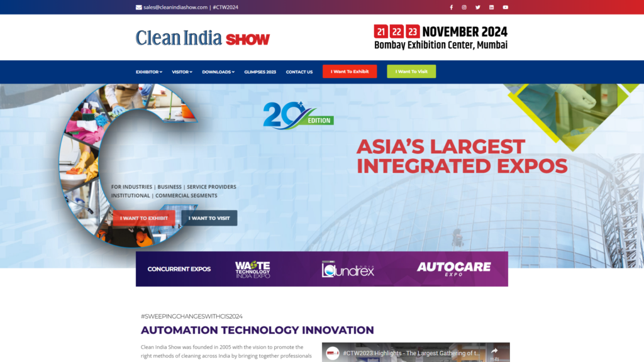Open the Instagram social icon
Screen dimensions: 644x362
point(464,7)
